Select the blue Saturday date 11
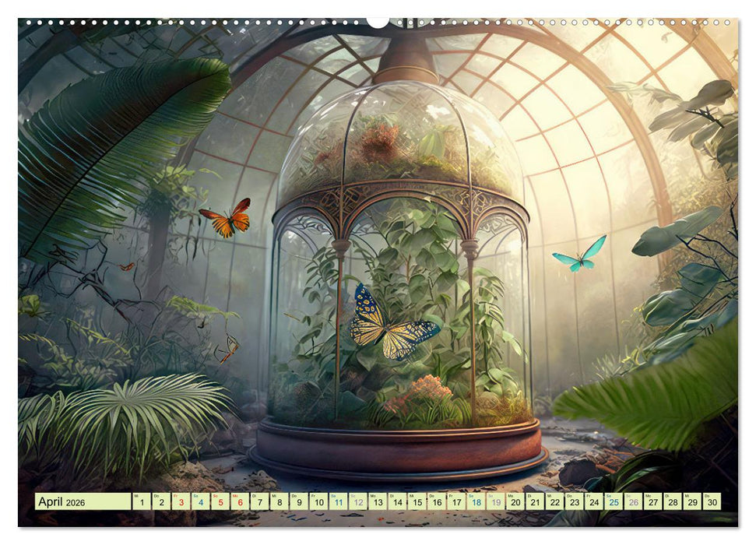Image resolution: width=756 pixels, height=545 pixels. point(339,502)
